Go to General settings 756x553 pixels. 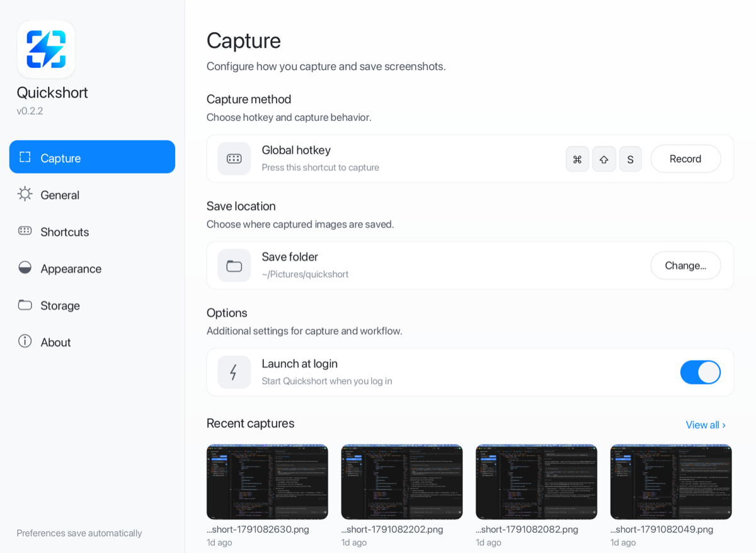click(92, 194)
